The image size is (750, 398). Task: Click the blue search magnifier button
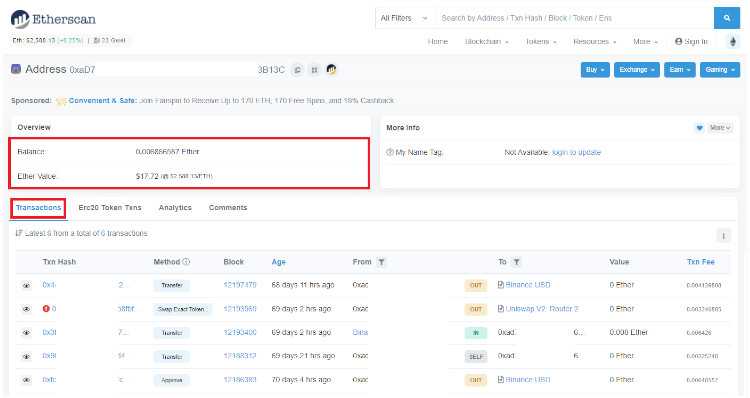point(727,18)
